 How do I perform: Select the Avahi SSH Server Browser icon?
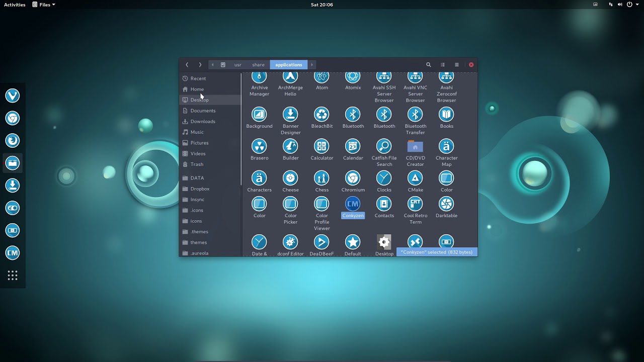click(384, 78)
